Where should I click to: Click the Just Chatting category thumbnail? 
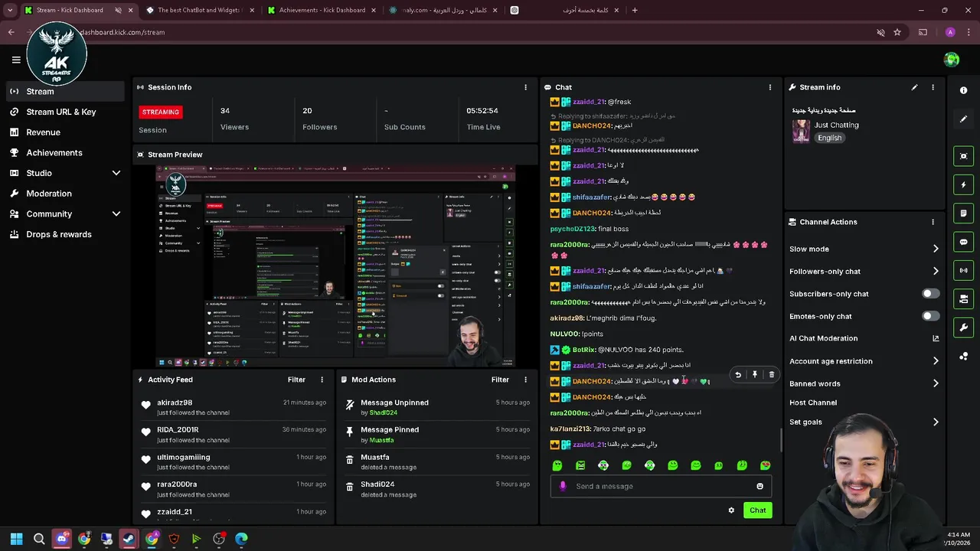point(801,132)
